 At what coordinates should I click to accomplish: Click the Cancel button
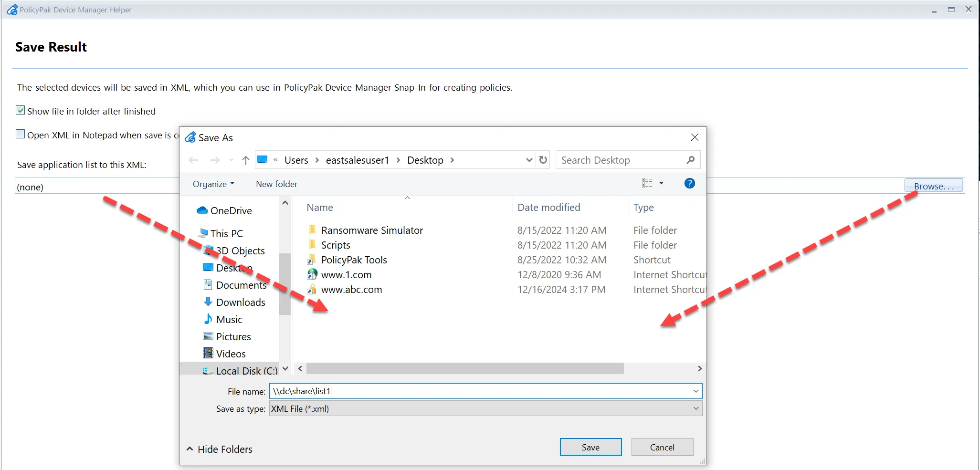662,447
